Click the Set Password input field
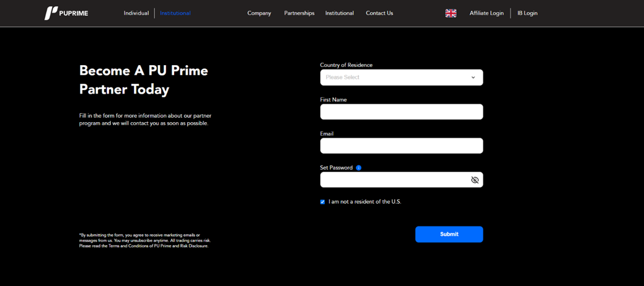 (394, 180)
